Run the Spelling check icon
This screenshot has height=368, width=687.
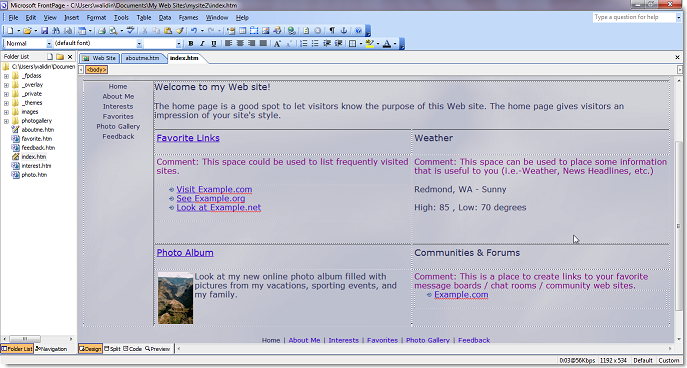coord(131,31)
